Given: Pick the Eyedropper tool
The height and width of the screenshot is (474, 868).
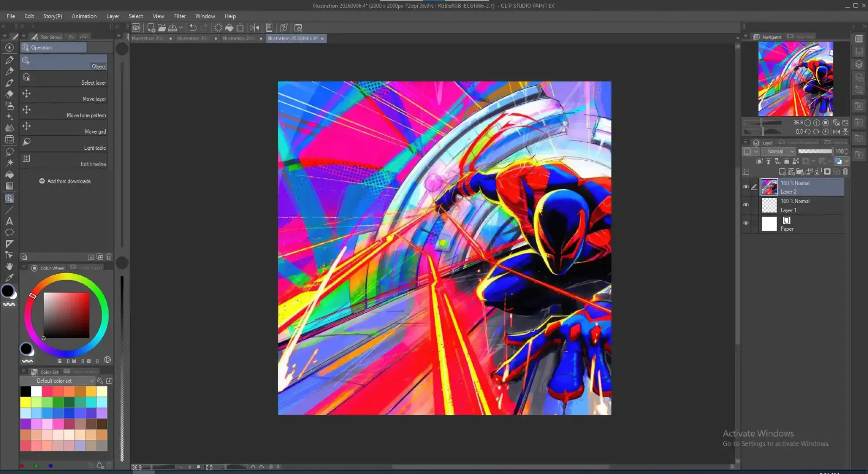Looking at the screenshot, I should (9, 277).
